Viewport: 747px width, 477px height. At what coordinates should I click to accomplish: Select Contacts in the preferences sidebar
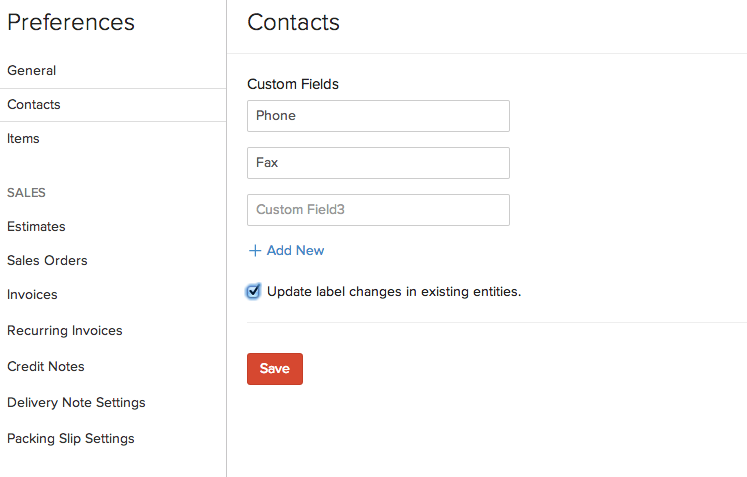pyautogui.click(x=34, y=105)
